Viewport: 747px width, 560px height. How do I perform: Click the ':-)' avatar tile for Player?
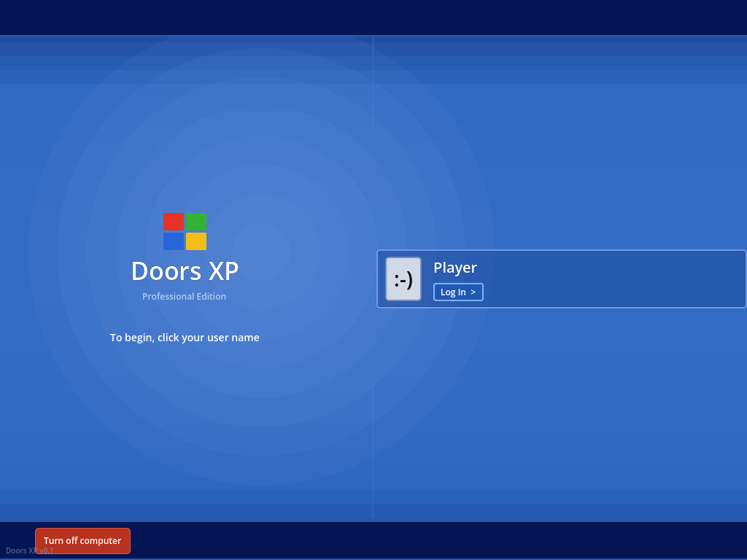point(403,279)
